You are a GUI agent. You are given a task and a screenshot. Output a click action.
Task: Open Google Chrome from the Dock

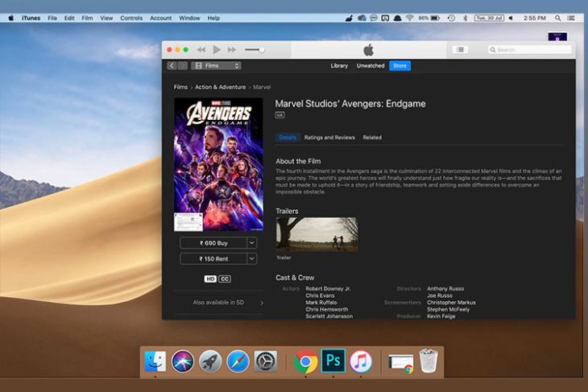click(305, 361)
